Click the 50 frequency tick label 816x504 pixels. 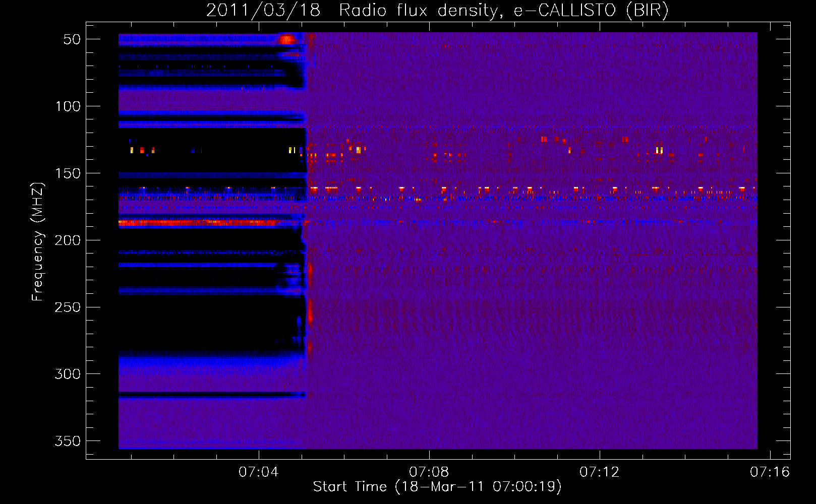click(x=72, y=39)
